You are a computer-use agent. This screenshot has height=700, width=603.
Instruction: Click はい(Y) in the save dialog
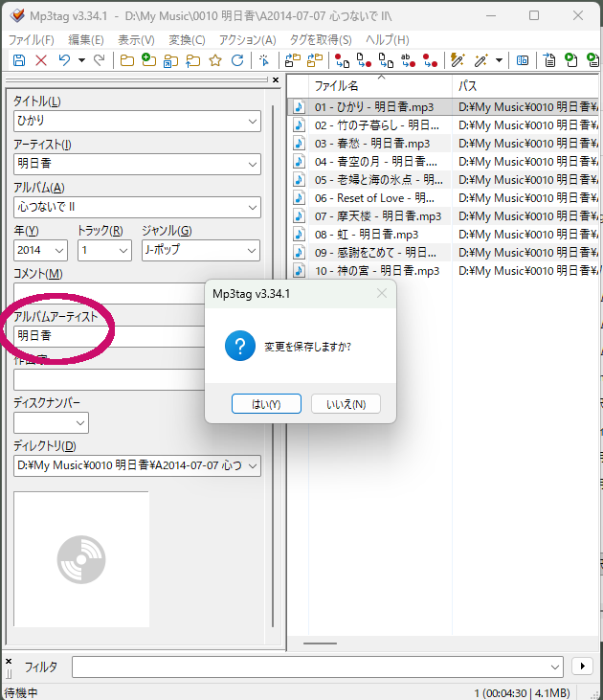[x=266, y=404]
